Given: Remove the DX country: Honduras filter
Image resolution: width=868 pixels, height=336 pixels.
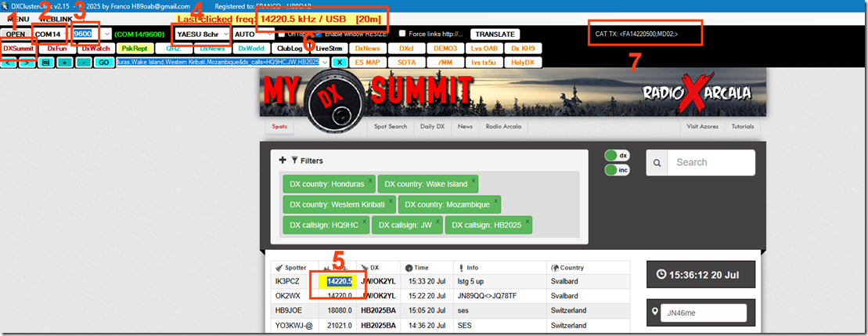Looking at the screenshot, I should point(369,180).
